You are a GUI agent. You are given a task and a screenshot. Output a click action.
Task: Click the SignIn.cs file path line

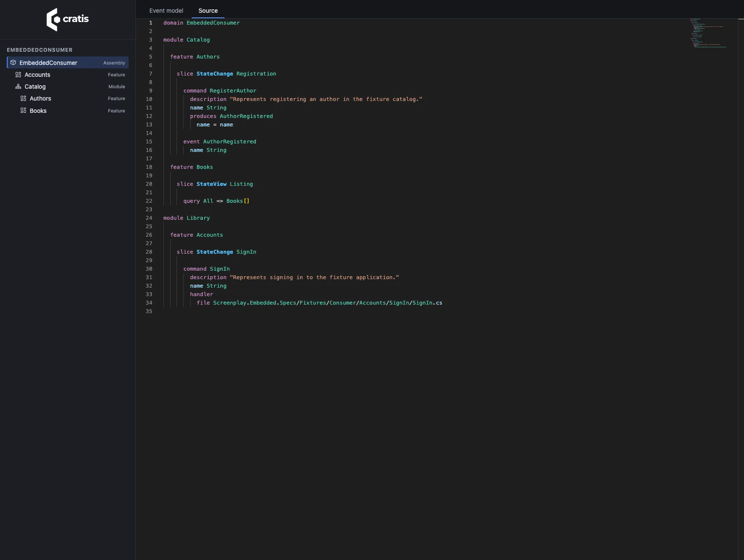pos(320,303)
